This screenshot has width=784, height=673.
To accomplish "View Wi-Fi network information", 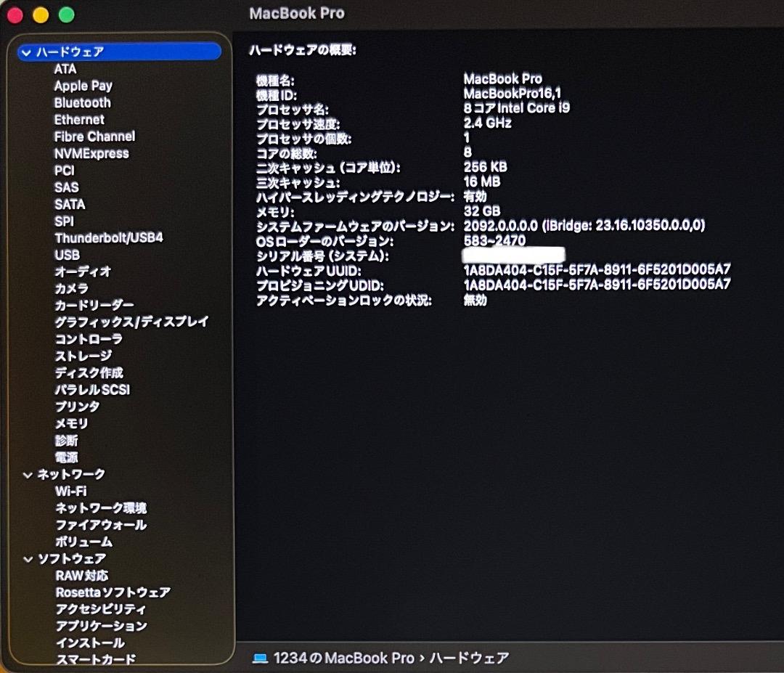I will coord(70,491).
